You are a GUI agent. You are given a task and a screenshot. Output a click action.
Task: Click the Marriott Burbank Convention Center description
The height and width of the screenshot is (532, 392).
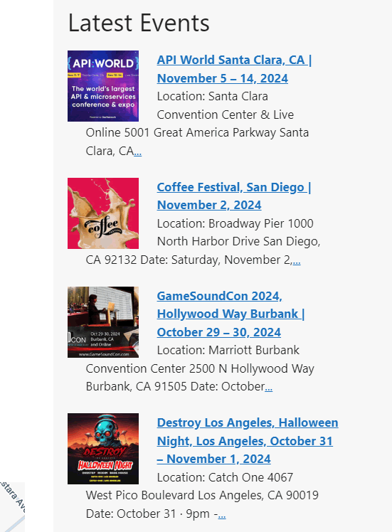pyautogui.click(x=200, y=368)
